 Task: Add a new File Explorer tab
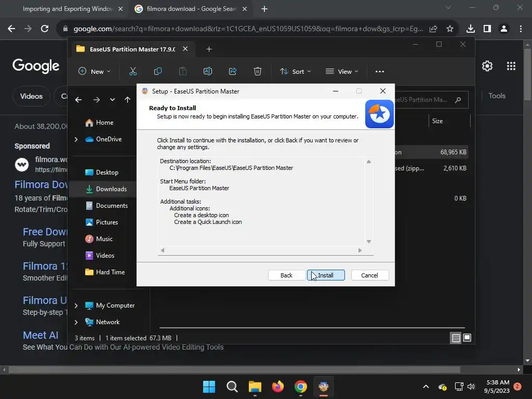pos(209,49)
